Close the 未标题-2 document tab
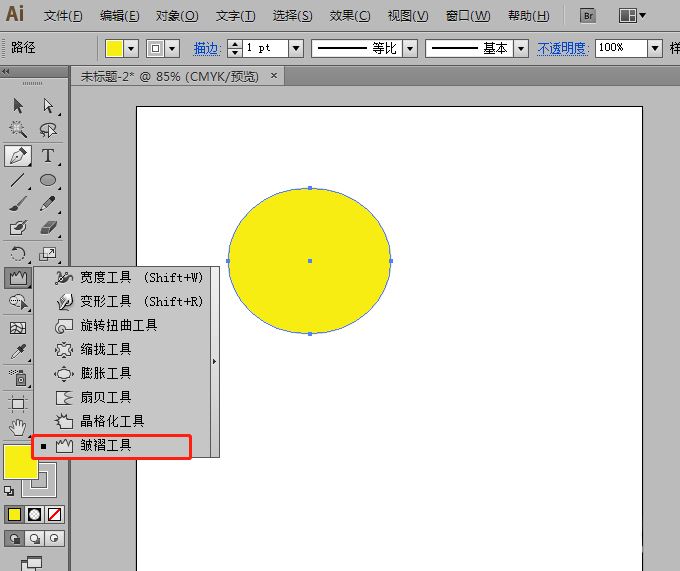Screen dimensions: 680x571 (274, 75)
